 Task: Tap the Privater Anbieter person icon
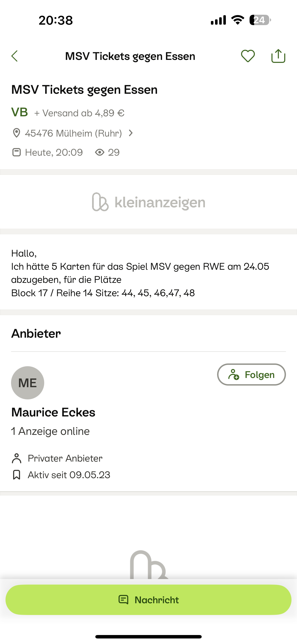point(17,458)
